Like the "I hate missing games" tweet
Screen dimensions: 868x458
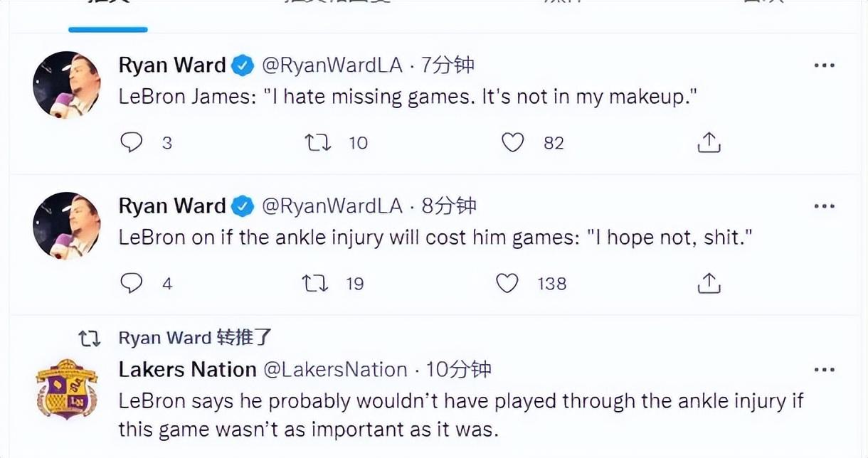(512, 143)
